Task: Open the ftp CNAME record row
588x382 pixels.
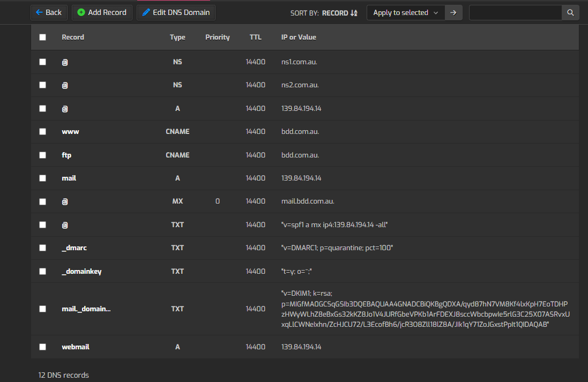Action: point(66,155)
